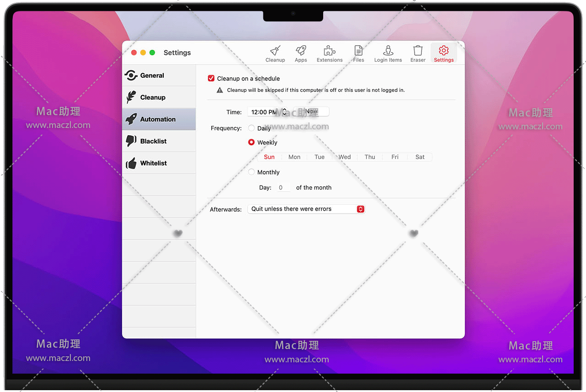Open the Login Items toolbar icon
This screenshot has height=392, width=586.
pos(388,51)
